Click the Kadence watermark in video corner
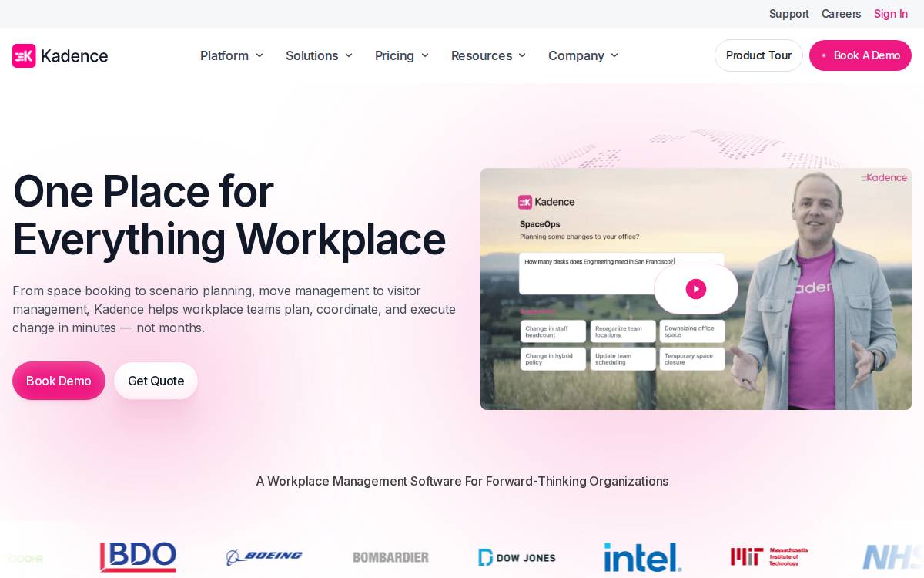Image resolution: width=924 pixels, height=578 pixels. [885, 177]
